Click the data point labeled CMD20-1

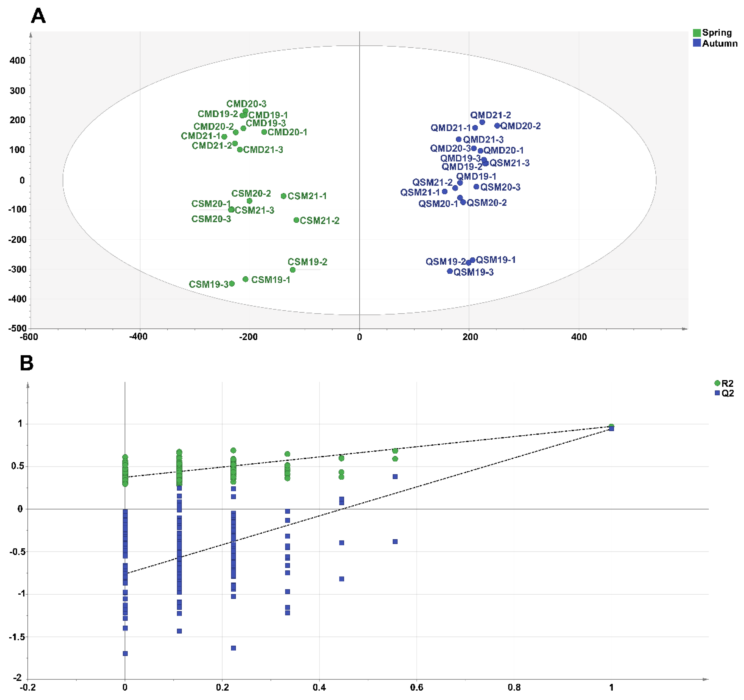(264, 132)
